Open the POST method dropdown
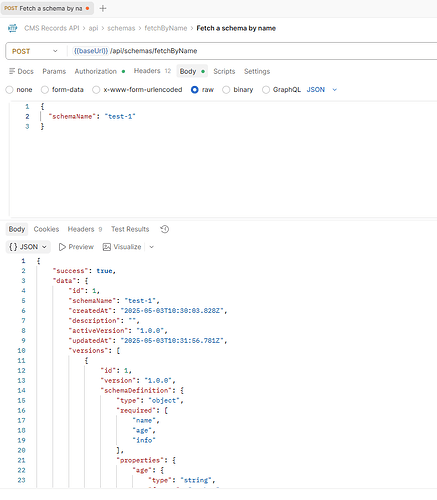Screen dimensions: 437x500 coord(35,51)
